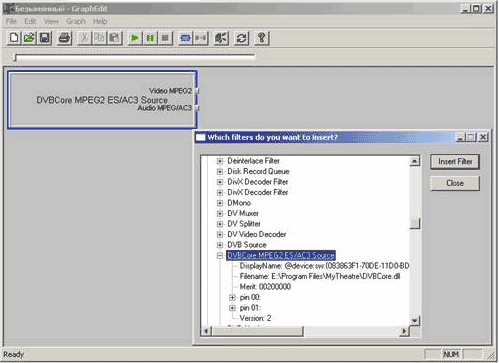The width and height of the screenshot is (499, 363).
Task: Open the Help menu
Action: click(100, 21)
